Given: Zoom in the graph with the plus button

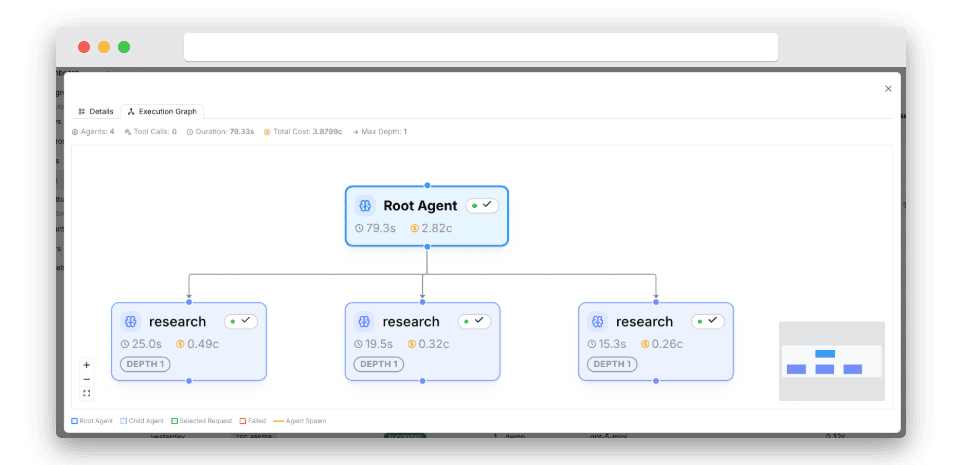Looking at the screenshot, I should (86, 365).
